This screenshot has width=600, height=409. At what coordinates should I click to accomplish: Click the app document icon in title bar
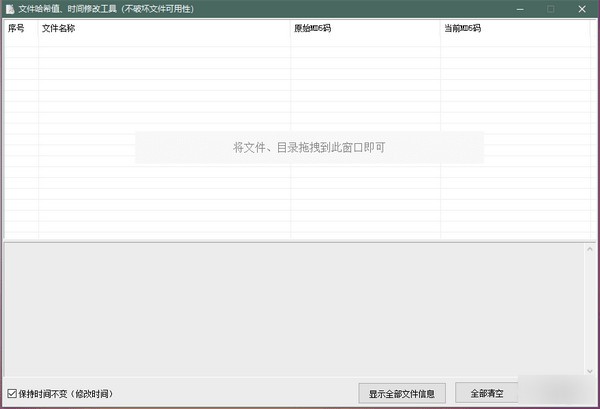click(9, 8)
